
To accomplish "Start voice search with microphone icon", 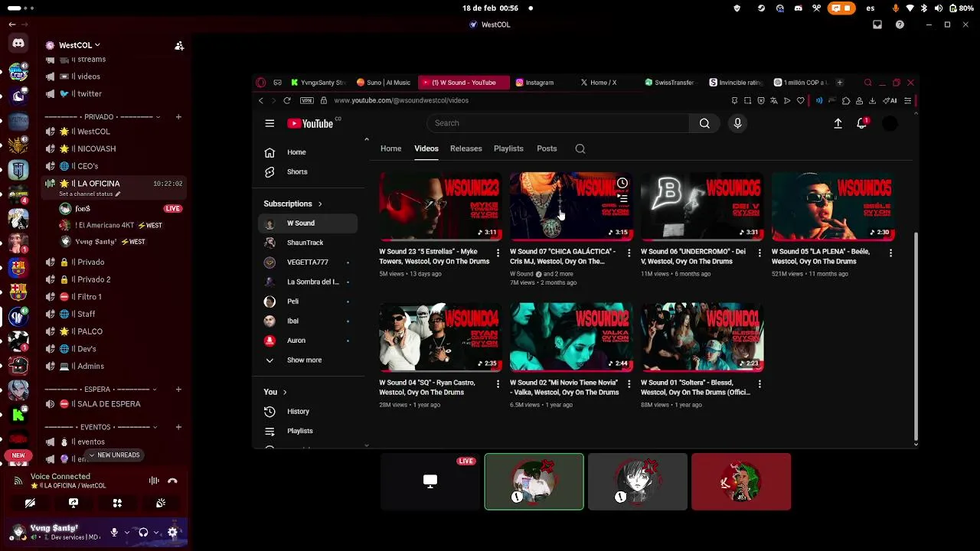I will pos(737,123).
